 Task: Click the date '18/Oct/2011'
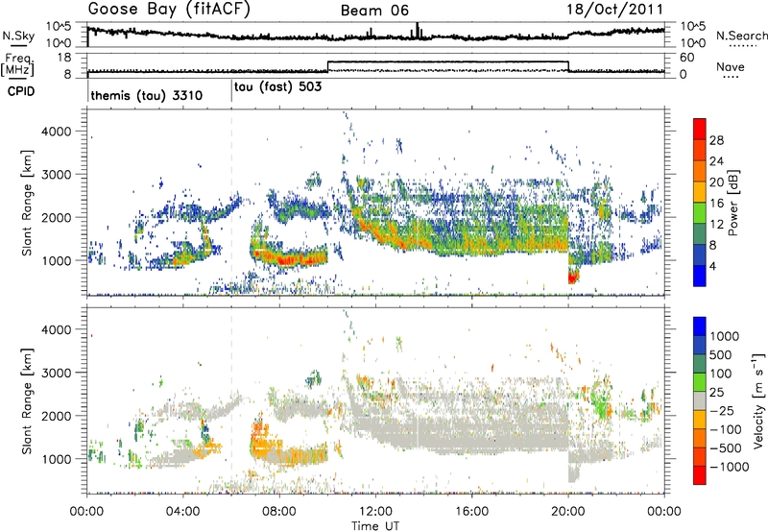coord(615,10)
